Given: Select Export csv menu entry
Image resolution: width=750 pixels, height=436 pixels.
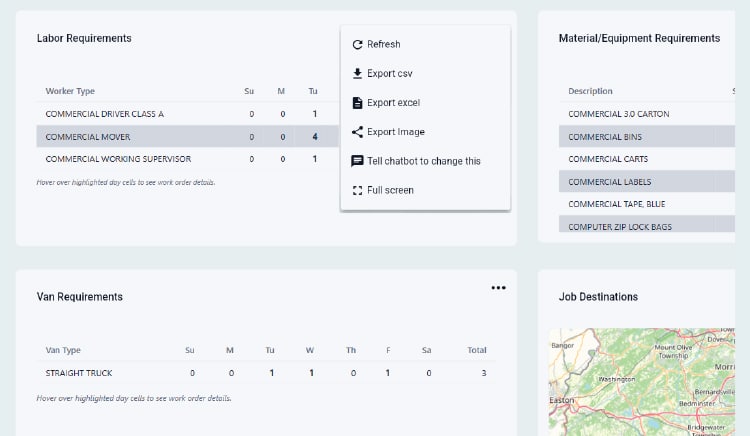Looking at the screenshot, I should pyautogui.click(x=425, y=74).
